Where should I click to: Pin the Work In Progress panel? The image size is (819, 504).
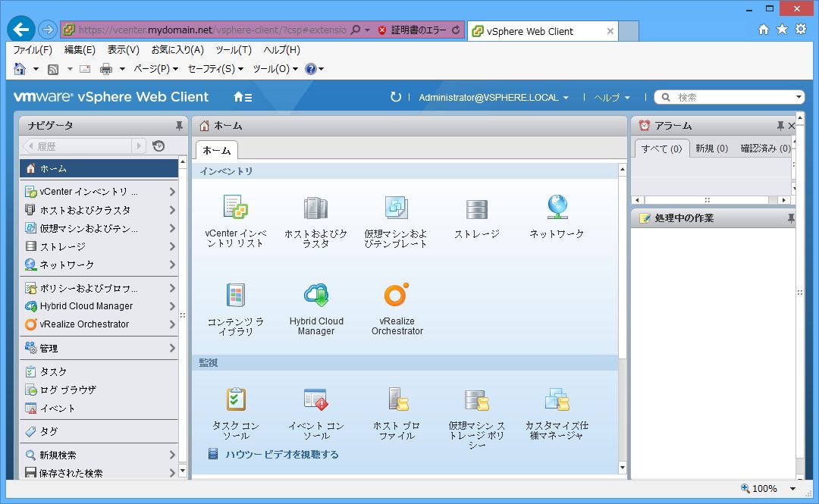pyautogui.click(x=791, y=218)
